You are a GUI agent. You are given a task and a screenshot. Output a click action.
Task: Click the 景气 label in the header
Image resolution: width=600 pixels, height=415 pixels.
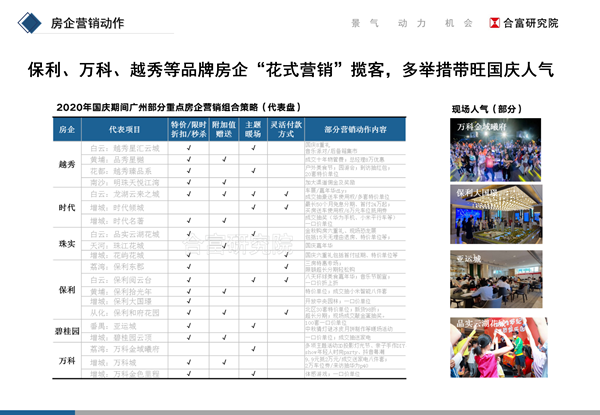pyautogui.click(x=365, y=23)
